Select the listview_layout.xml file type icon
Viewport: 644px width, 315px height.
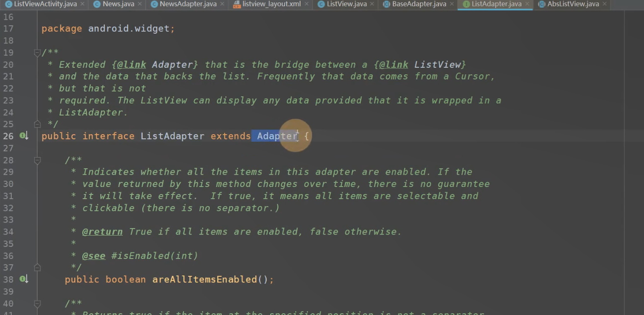click(x=236, y=4)
